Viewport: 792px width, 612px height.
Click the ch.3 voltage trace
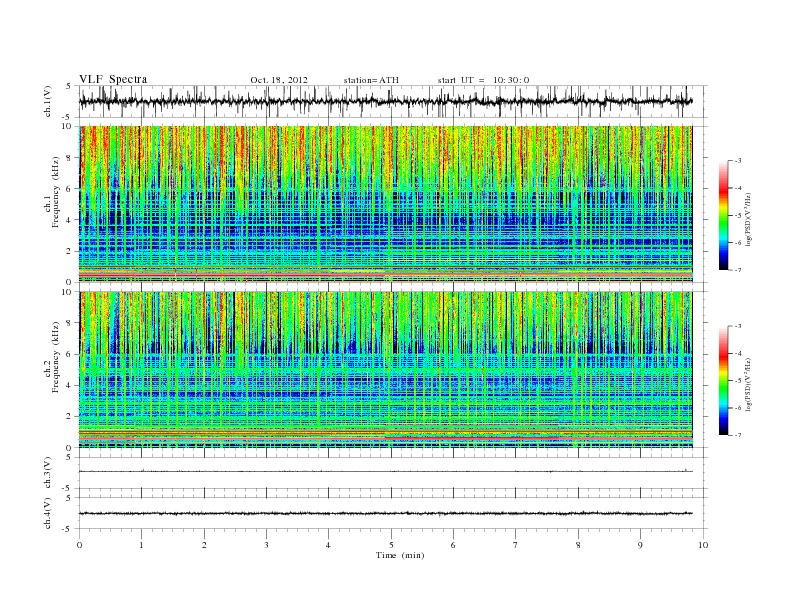(385, 471)
